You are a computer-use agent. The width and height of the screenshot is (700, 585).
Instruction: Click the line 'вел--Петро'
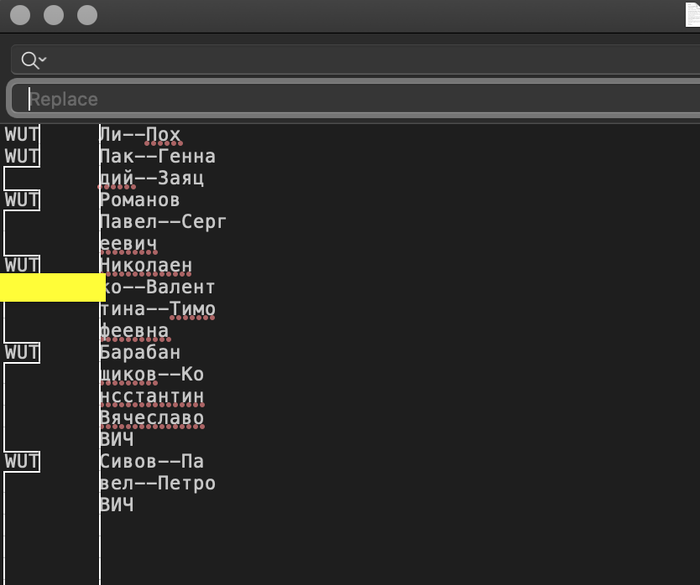coord(157,483)
